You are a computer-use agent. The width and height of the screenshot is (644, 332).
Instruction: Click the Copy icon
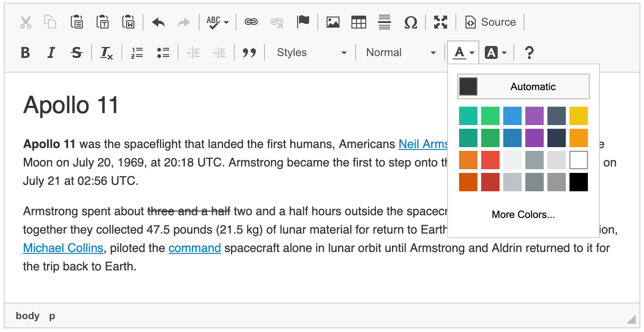pos(50,22)
